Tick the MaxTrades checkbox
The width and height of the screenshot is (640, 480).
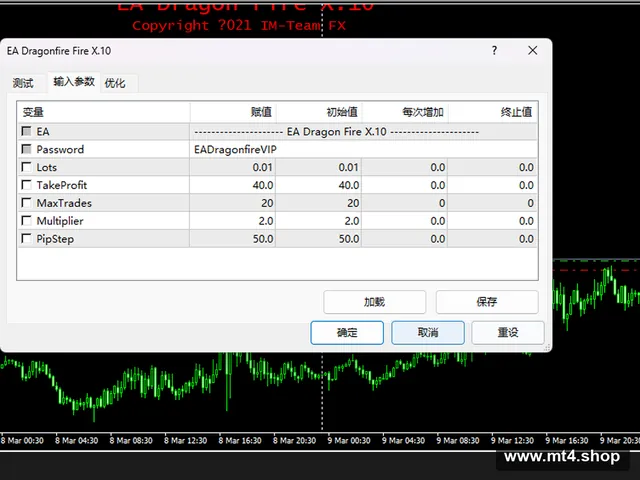[x=27, y=203]
